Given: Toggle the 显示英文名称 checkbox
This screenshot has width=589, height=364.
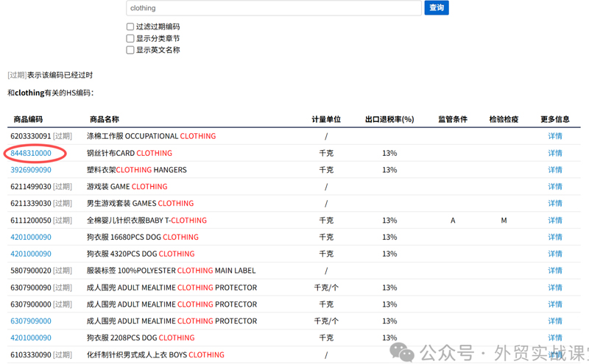Looking at the screenshot, I should [130, 50].
